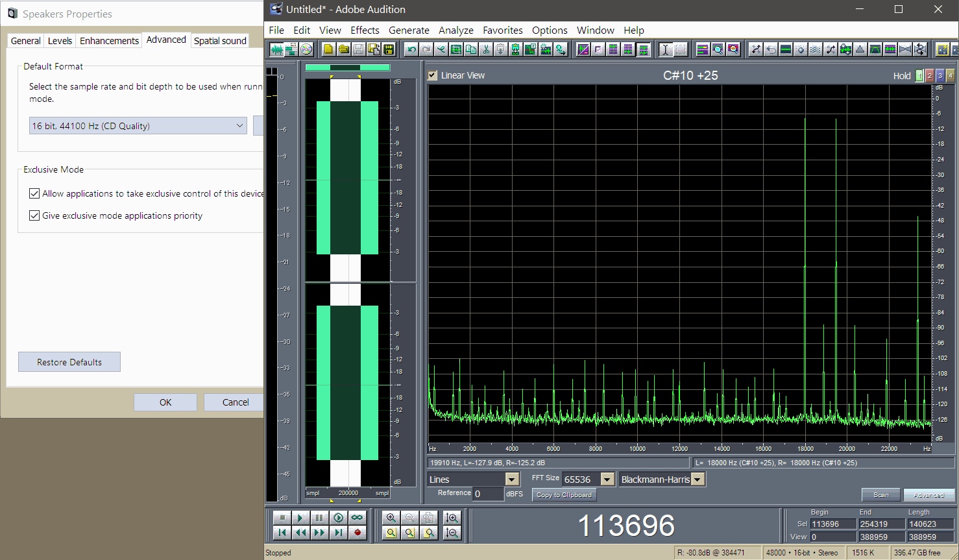Click the Advanced button in frequency analysis
959x560 pixels.
click(929, 494)
